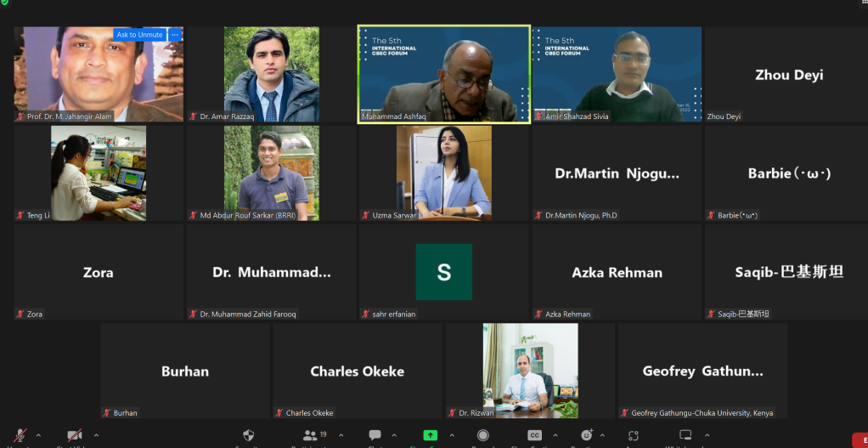Click the Apps icon in toolbar
Screen dimensions: 868x448
[x=633, y=435]
